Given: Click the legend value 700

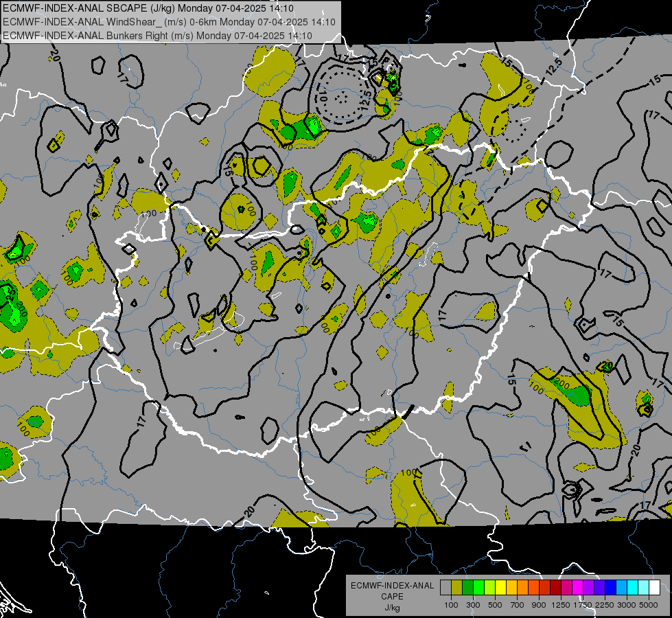Looking at the screenshot, I should (518, 605).
